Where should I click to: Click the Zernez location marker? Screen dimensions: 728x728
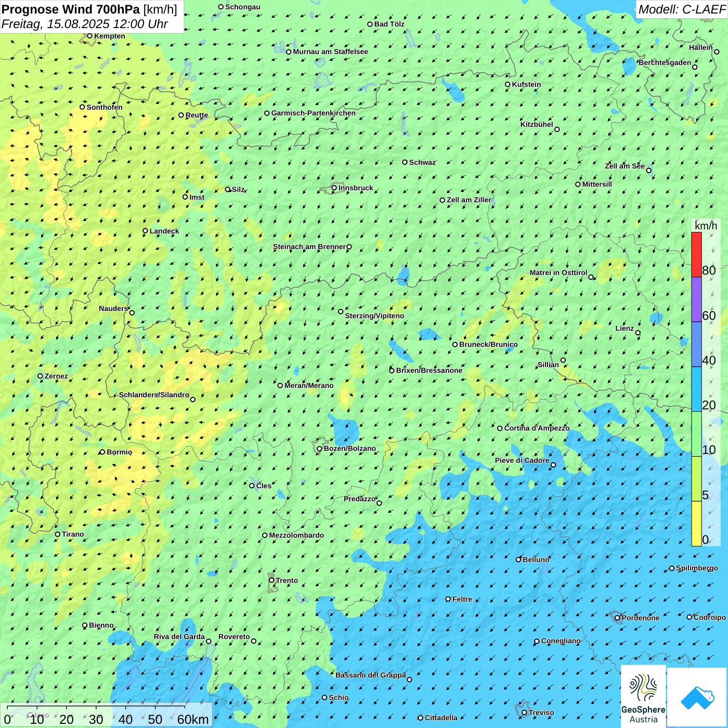pos(40,376)
